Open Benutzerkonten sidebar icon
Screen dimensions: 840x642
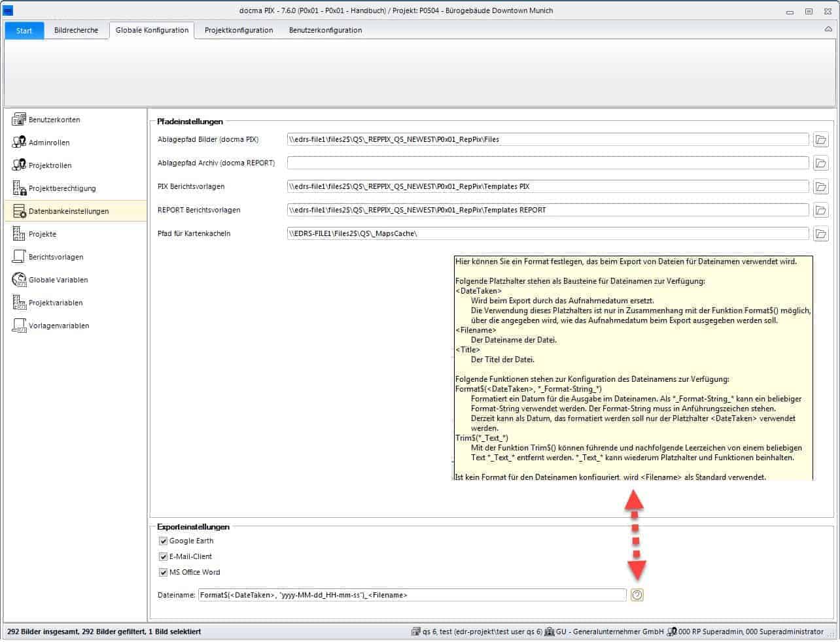[19, 120]
